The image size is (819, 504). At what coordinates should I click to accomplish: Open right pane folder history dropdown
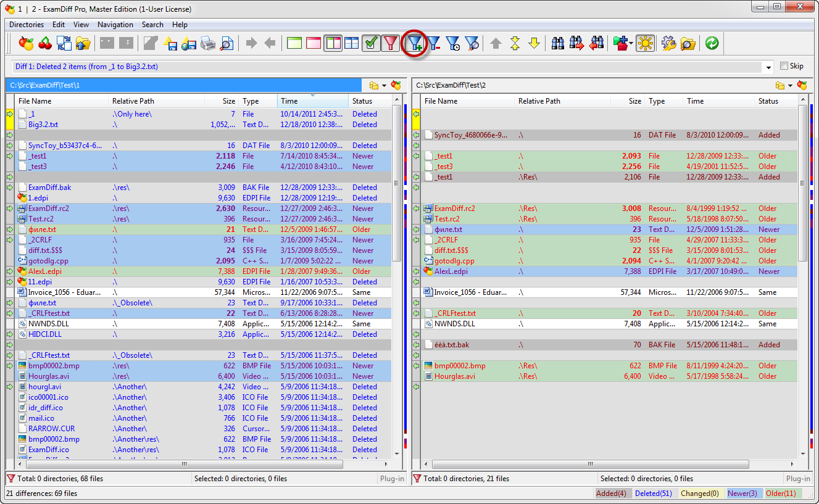point(790,86)
